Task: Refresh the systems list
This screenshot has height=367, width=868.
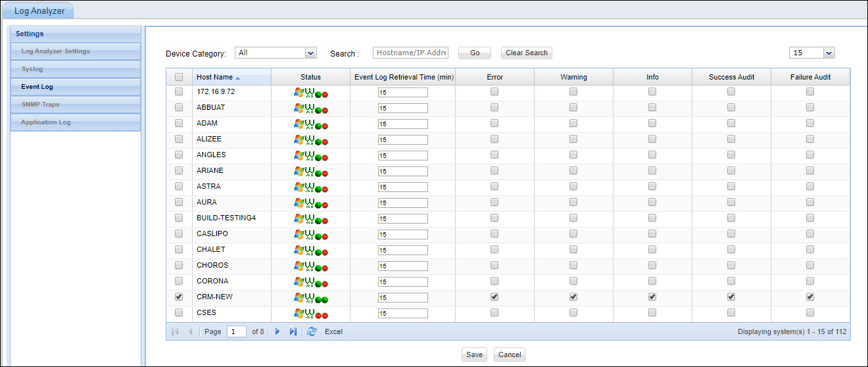Action: point(312,331)
